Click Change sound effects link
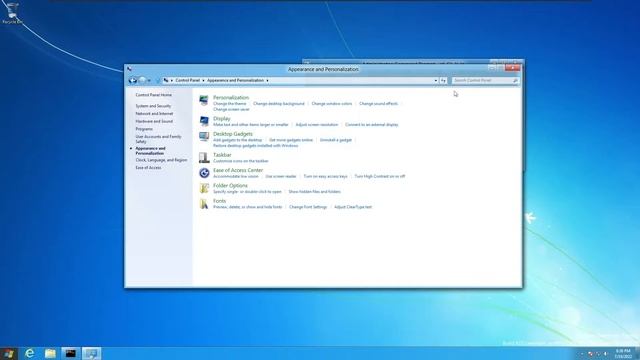The image size is (640, 360). (x=378, y=104)
